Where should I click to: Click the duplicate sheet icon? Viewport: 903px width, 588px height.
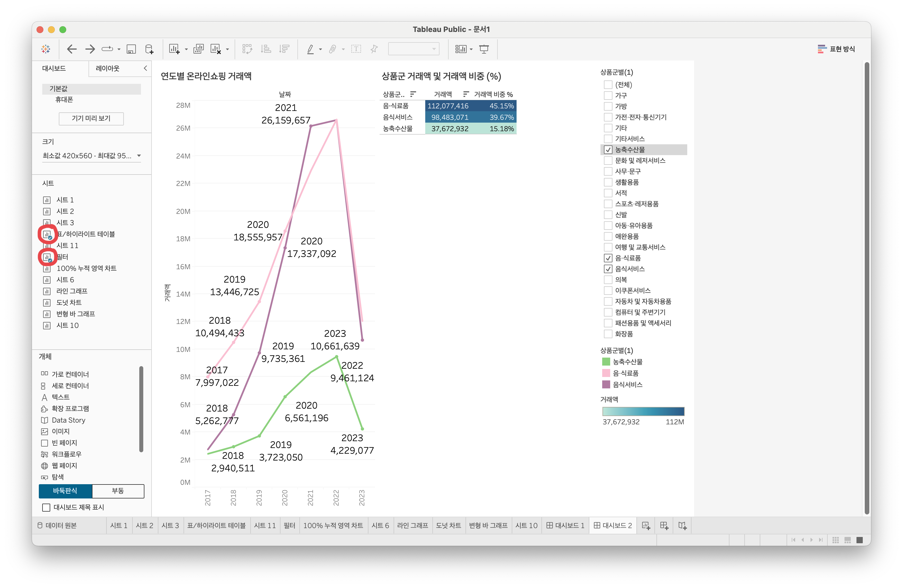(198, 49)
